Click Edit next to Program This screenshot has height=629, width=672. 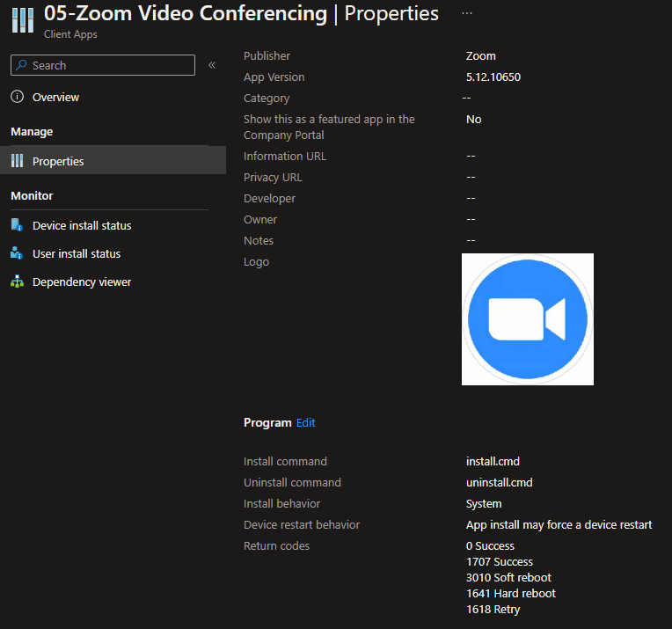point(305,423)
